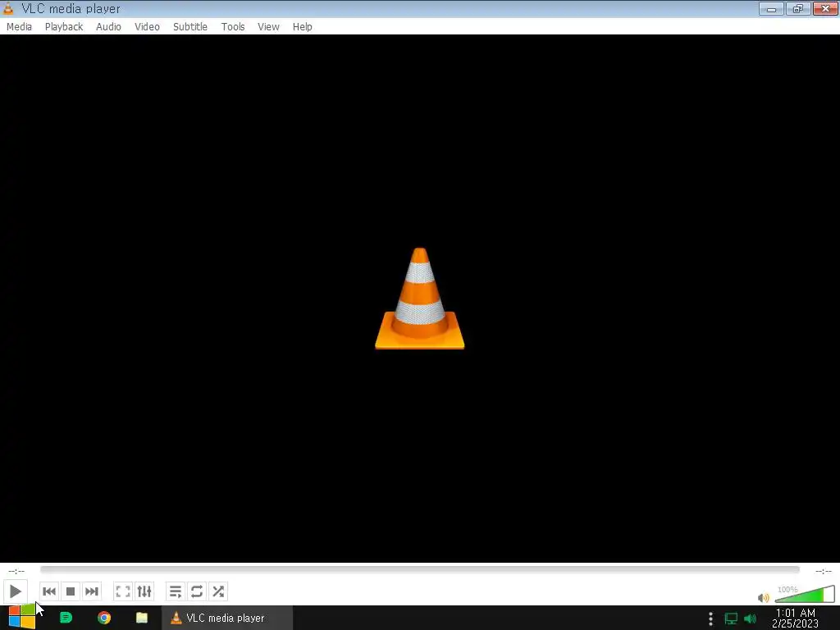Toggle random shuffle playback
This screenshot has width=840, height=630.
pyautogui.click(x=218, y=591)
